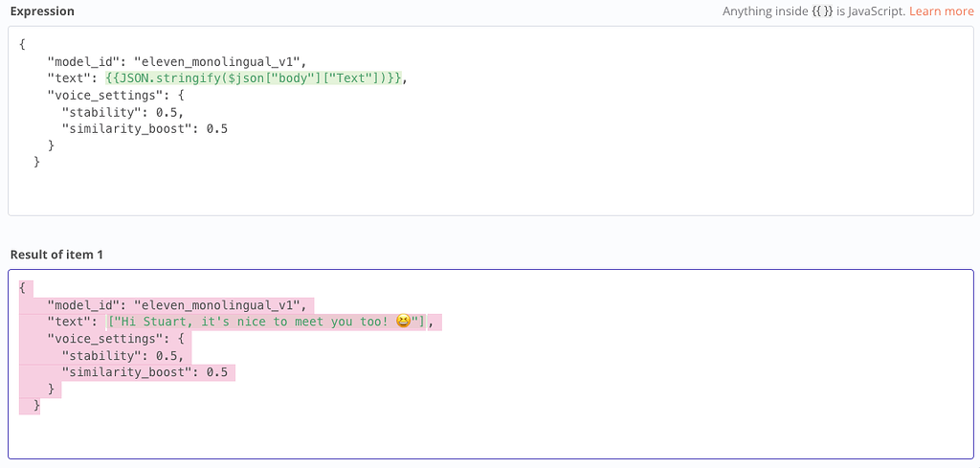This screenshot has width=980, height=468.
Task: Open the Learn more link
Action: [941, 11]
